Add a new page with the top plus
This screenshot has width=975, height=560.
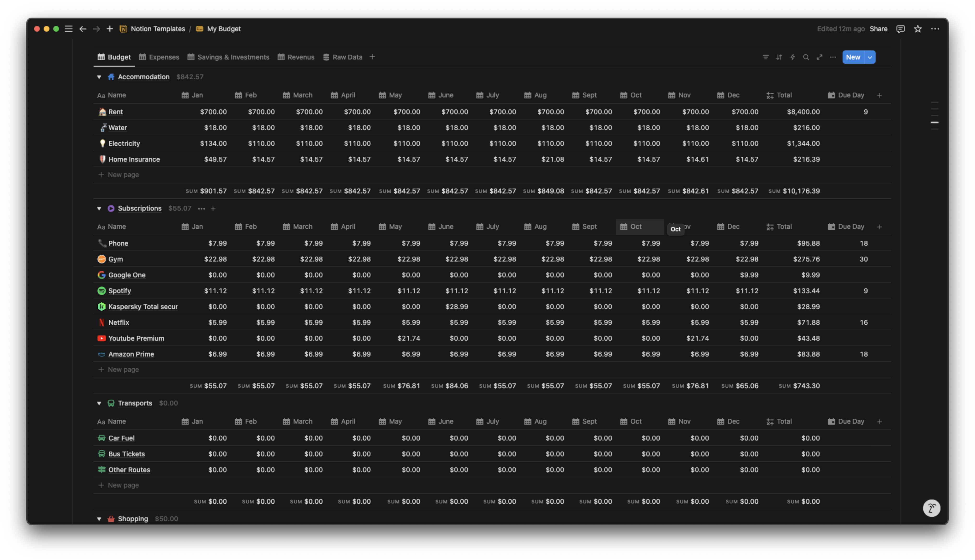110,29
